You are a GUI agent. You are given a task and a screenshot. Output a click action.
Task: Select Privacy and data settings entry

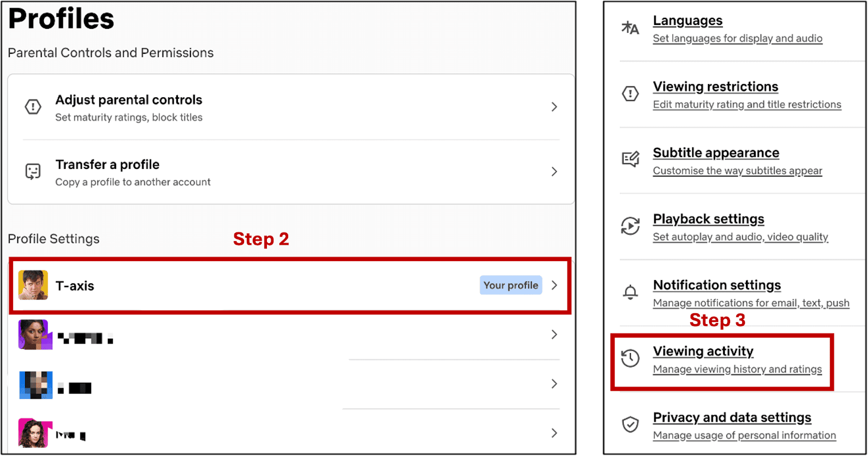[732, 417]
